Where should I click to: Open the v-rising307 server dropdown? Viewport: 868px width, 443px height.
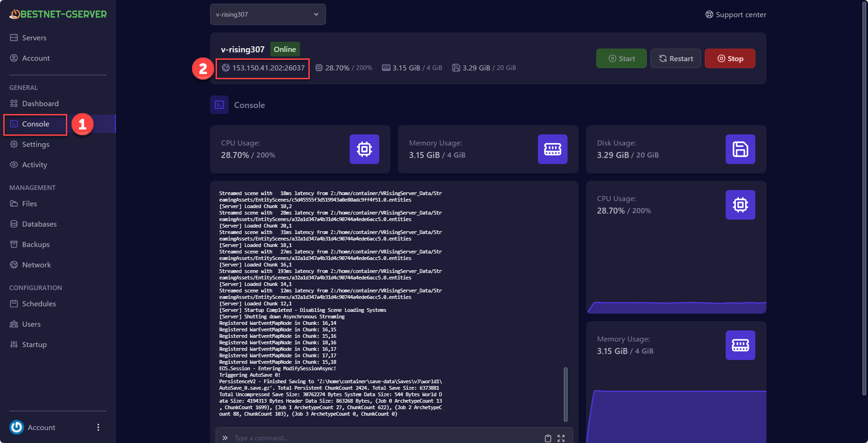(268, 14)
